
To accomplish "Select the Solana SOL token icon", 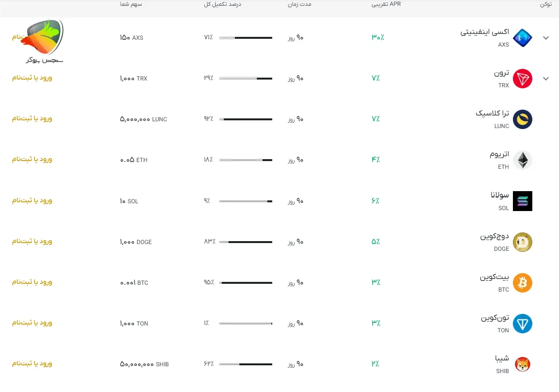I will tap(523, 201).
